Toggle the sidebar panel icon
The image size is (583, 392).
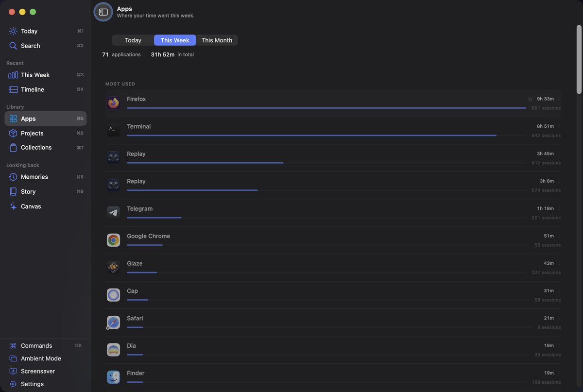(x=103, y=12)
